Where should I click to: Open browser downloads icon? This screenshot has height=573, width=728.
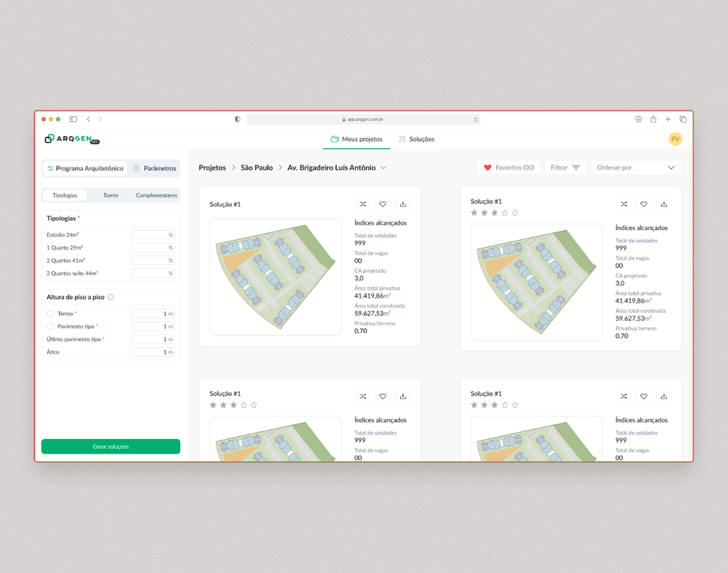tap(638, 119)
